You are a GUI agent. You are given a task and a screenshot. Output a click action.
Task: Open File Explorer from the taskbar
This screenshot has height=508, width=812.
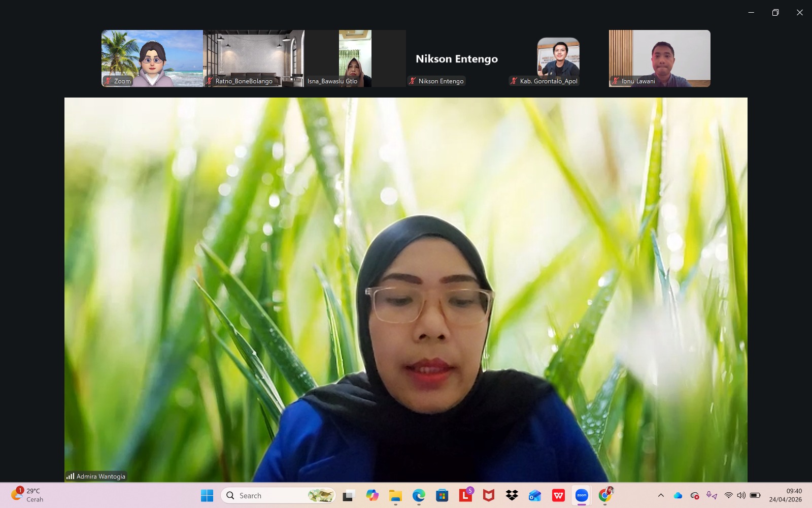tap(395, 495)
